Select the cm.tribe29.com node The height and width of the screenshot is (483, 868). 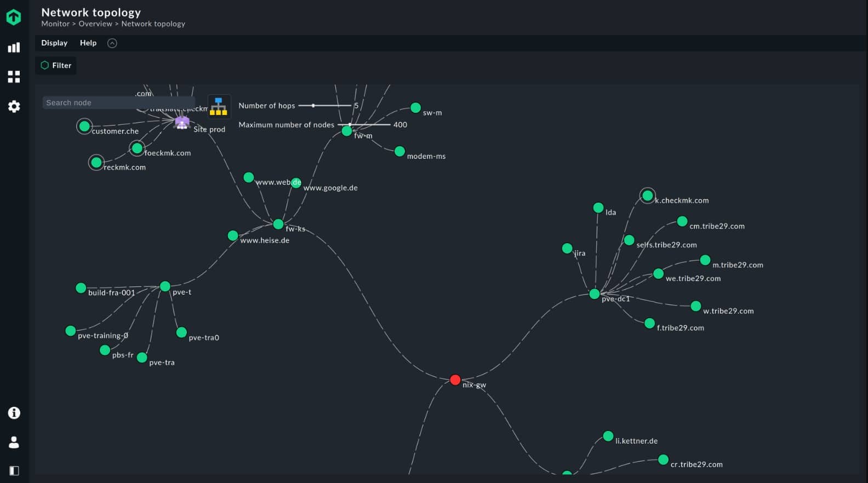[x=682, y=221]
